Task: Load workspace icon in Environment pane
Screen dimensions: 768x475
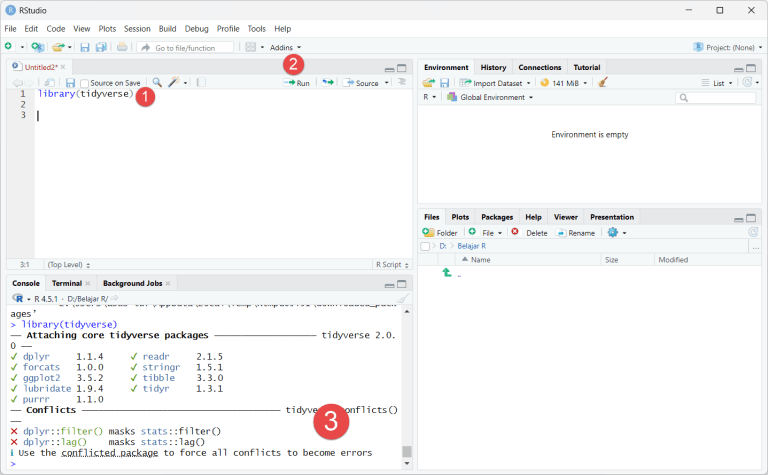Action: pos(429,83)
